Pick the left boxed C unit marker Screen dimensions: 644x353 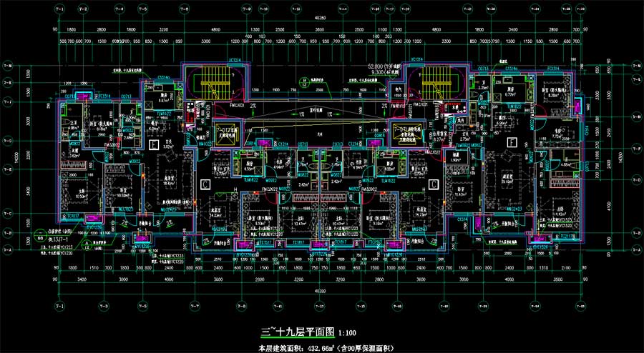point(205,184)
